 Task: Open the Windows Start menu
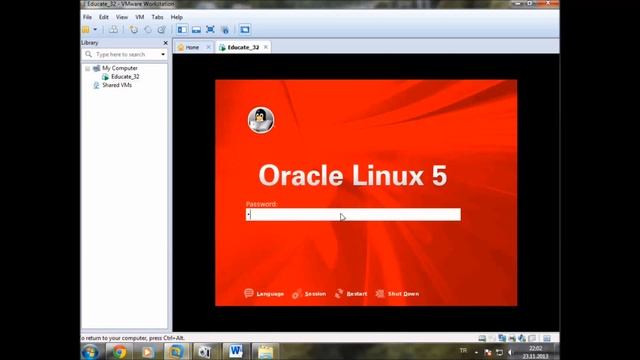click(90, 352)
